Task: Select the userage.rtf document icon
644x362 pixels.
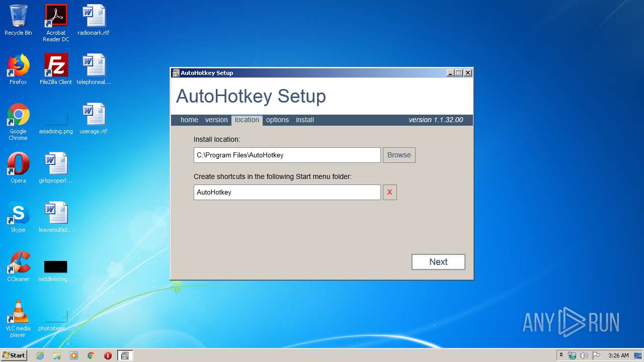Action: coord(94,119)
